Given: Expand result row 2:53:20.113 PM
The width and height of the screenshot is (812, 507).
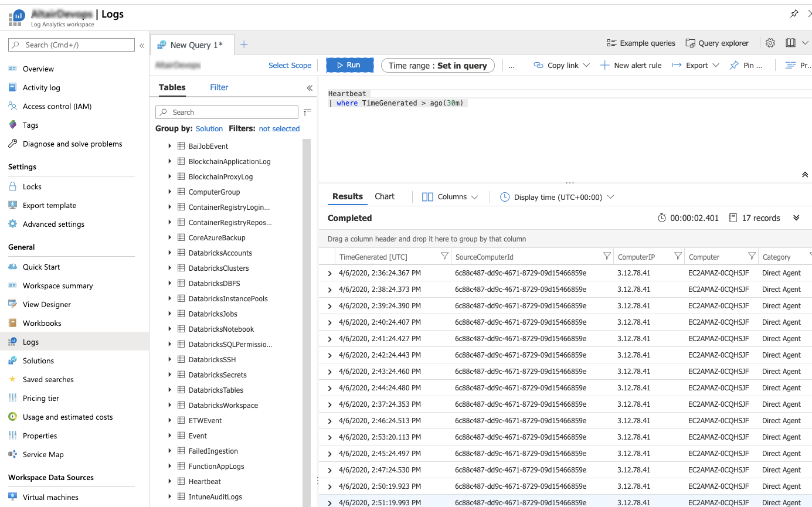Looking at the screenshot, I should [330, 437].
